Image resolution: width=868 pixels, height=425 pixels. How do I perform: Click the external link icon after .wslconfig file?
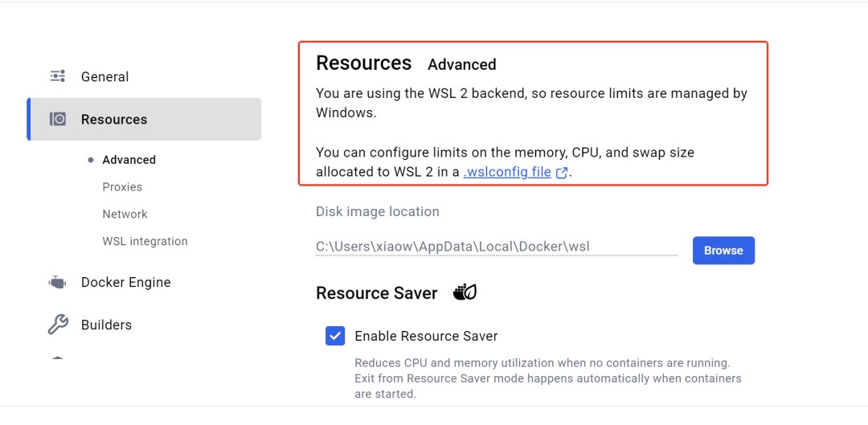pos(561,173)
